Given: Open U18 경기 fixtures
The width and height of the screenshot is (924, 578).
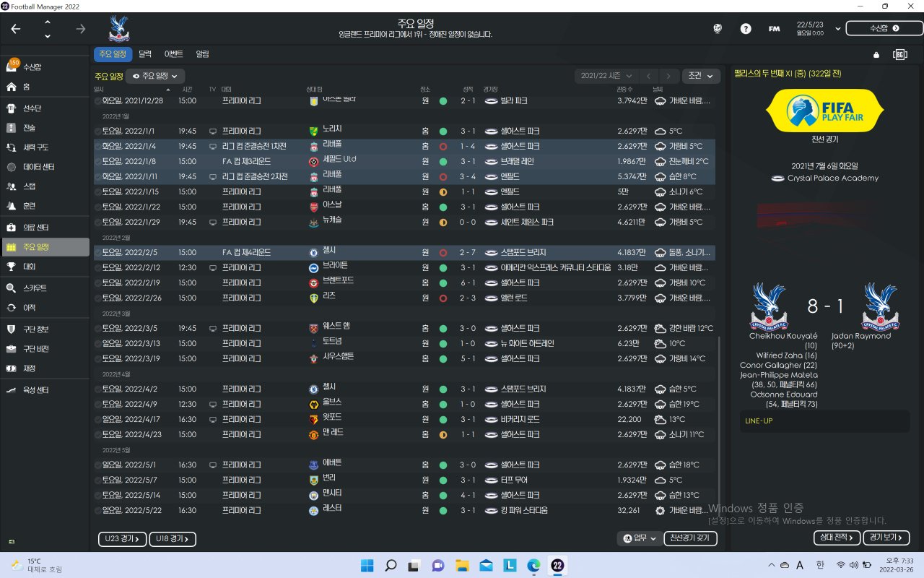Looking at the screenshot, I should click(173, 539).
